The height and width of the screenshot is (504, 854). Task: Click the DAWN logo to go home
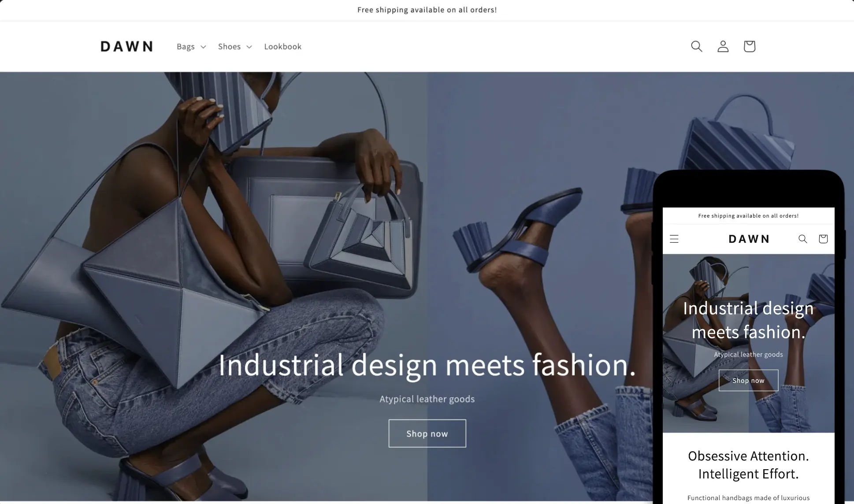tap(126, 46)
